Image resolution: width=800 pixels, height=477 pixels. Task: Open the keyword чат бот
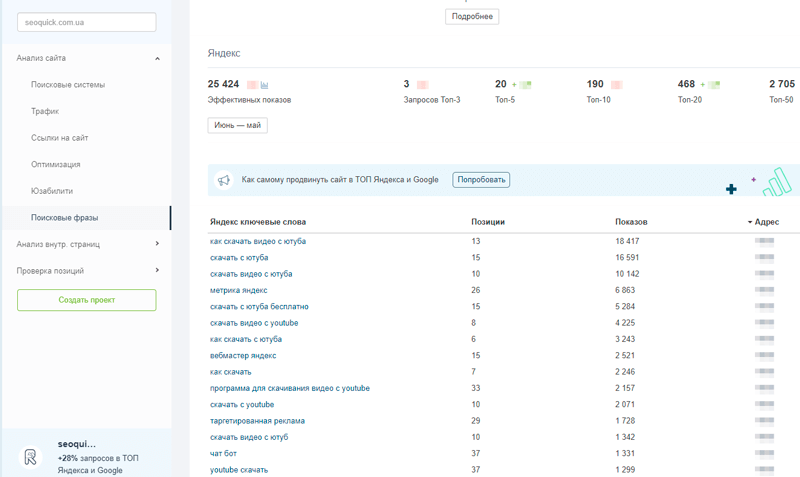coord(223,454)
